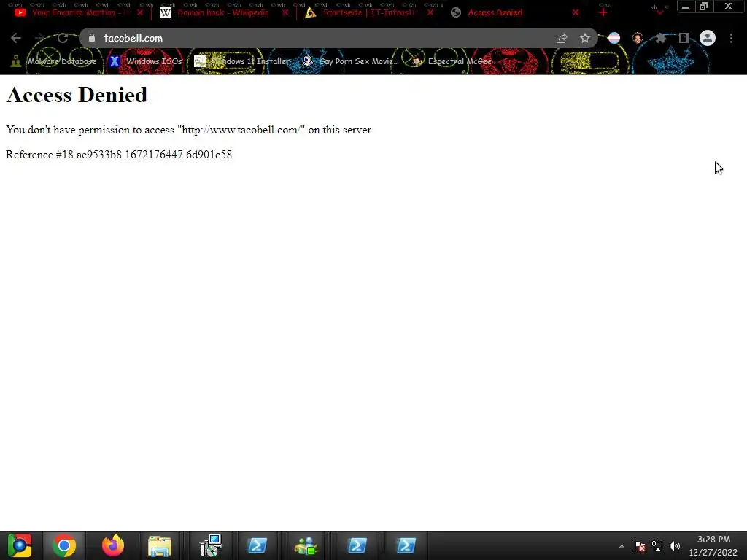Open the round avatar extension icon
The height and width of the screenshot is (560, 747).
coord(638,38)
